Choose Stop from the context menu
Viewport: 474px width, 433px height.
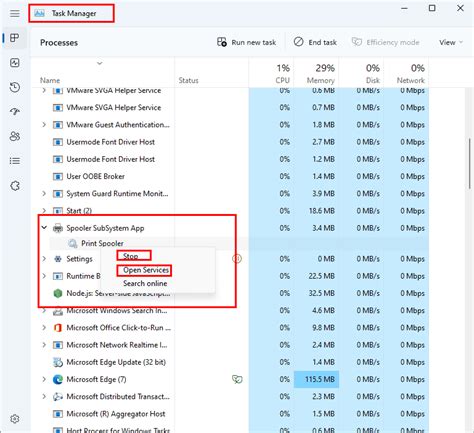point(131,256)
